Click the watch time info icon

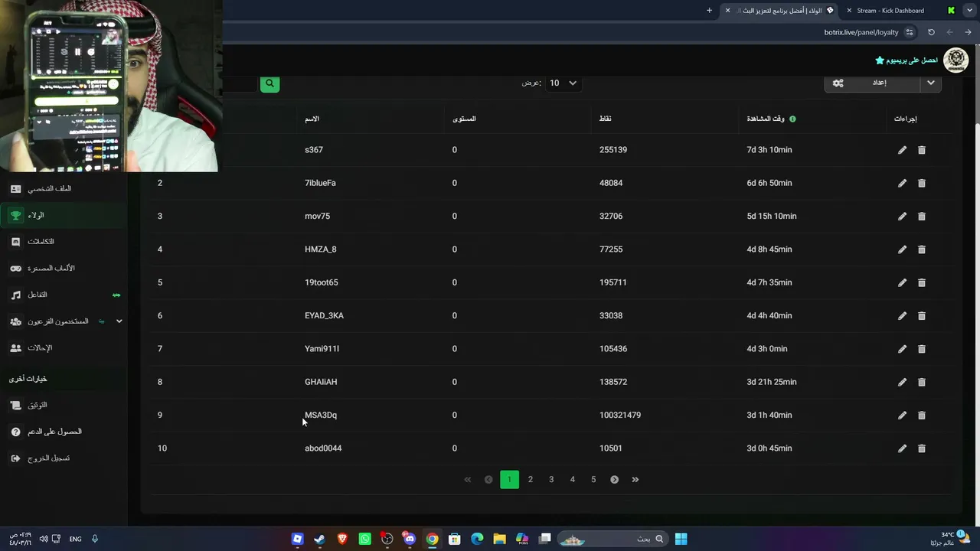click(x=792, y=119)
